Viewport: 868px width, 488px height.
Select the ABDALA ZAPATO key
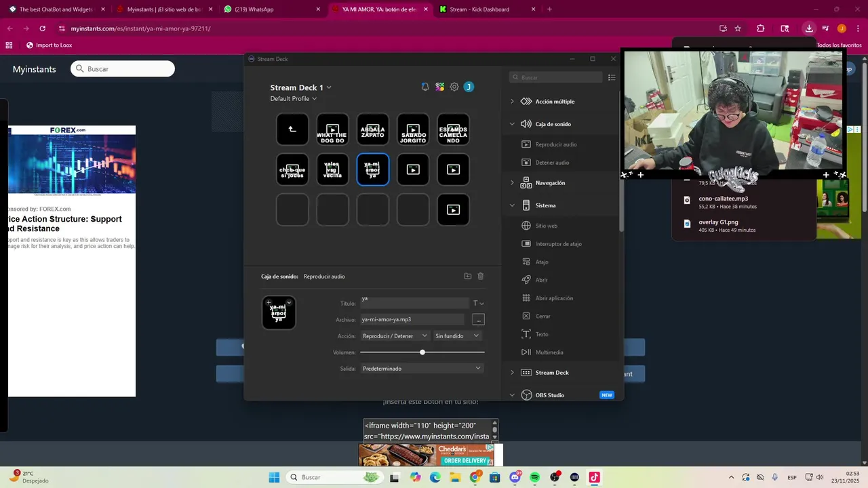373,129
